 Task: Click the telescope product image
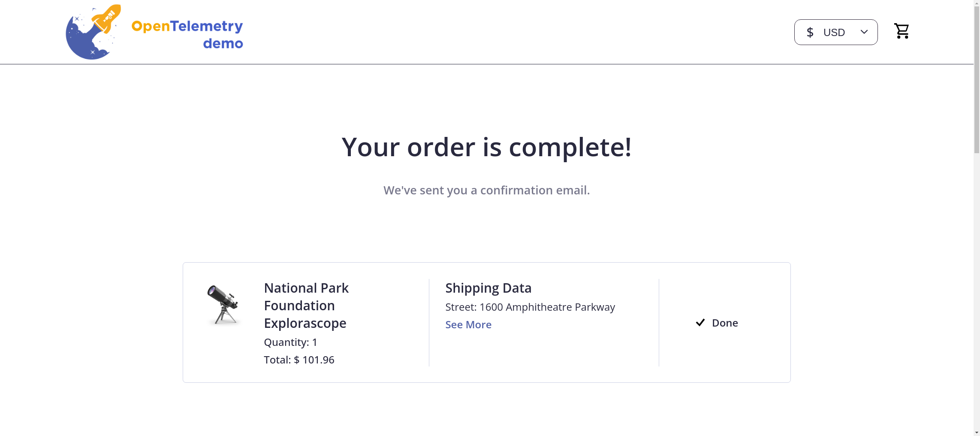tap(223, 305)
